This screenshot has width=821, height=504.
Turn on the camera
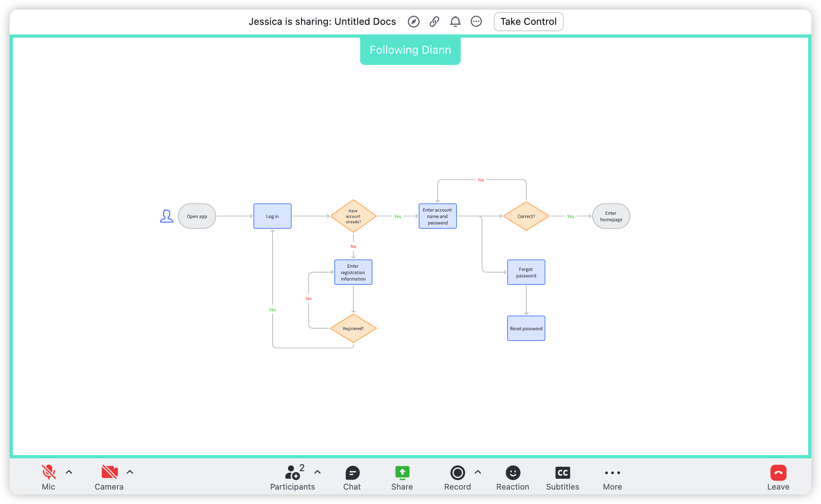click(109, 473)
